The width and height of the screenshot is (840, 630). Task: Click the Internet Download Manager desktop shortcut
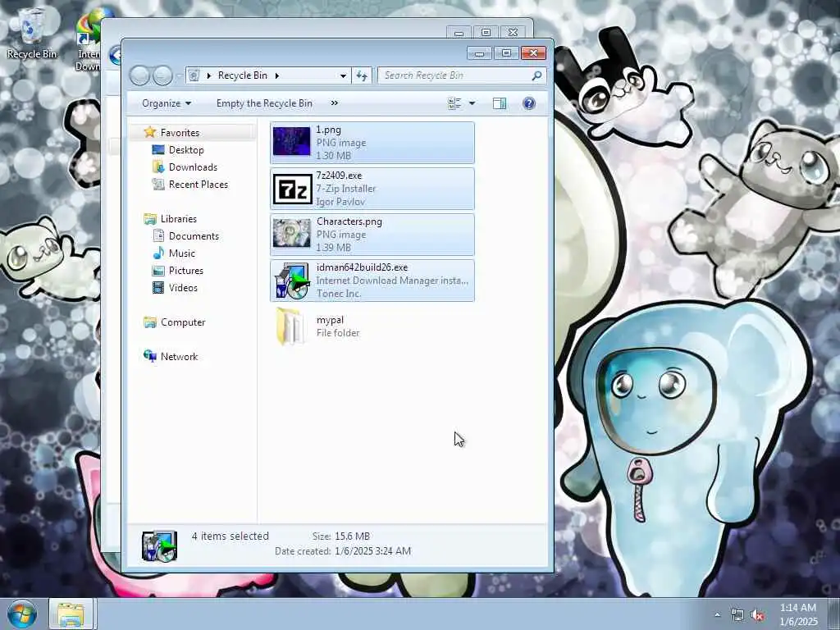coord(89,40)
